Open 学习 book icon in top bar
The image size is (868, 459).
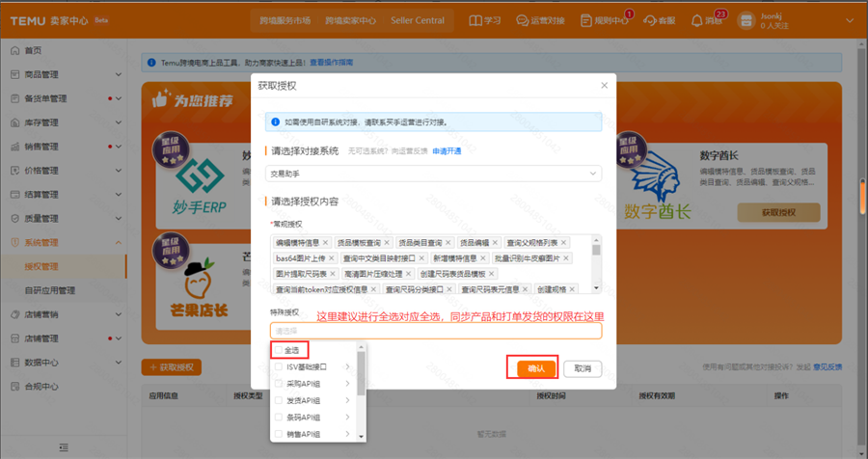click(475, 20)
